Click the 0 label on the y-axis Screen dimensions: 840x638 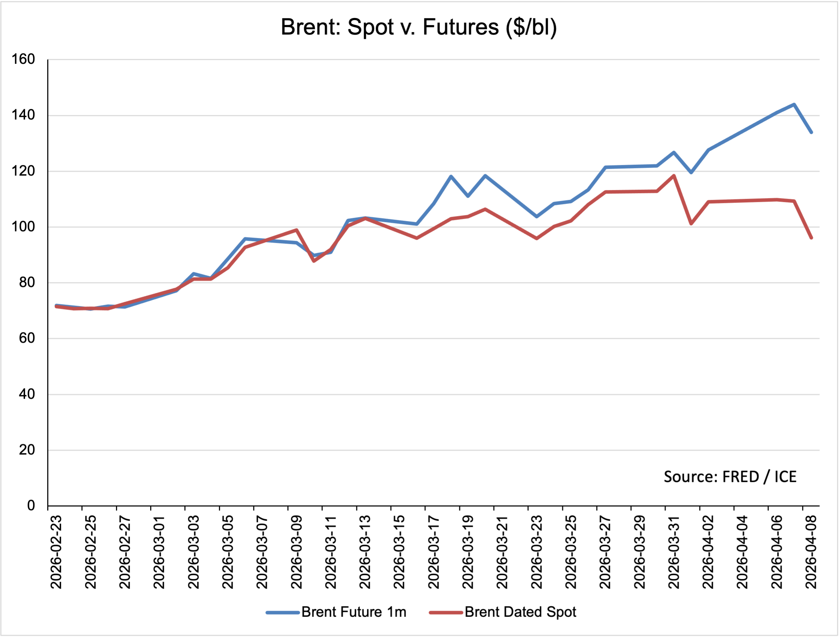[31, 505]
